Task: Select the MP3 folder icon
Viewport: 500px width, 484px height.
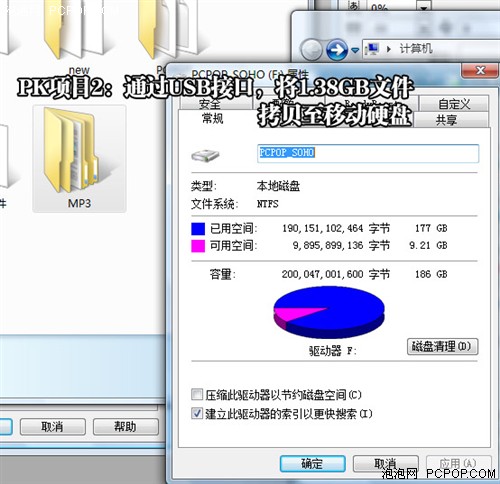Action: pyautogui.click(x=79, y=159)
